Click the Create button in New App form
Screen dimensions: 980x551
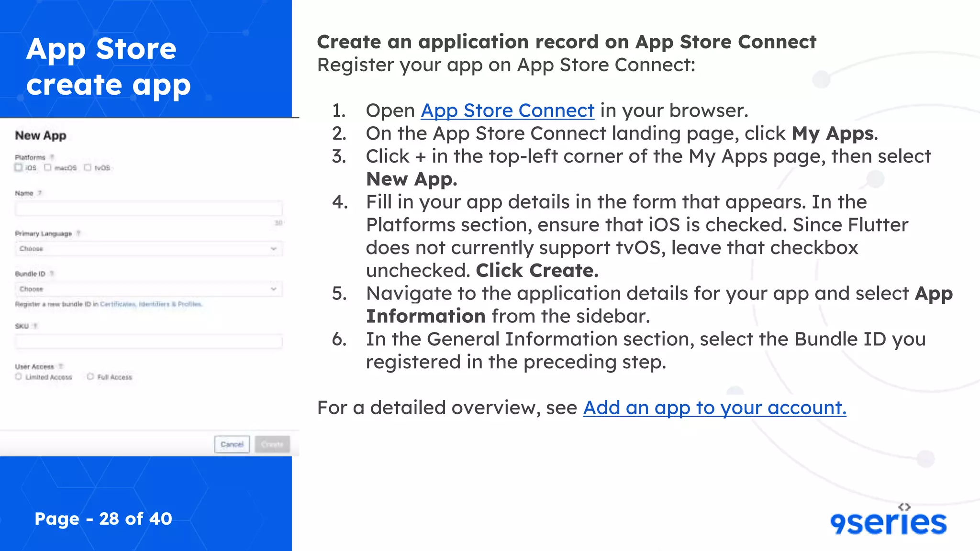click(272, 444)
